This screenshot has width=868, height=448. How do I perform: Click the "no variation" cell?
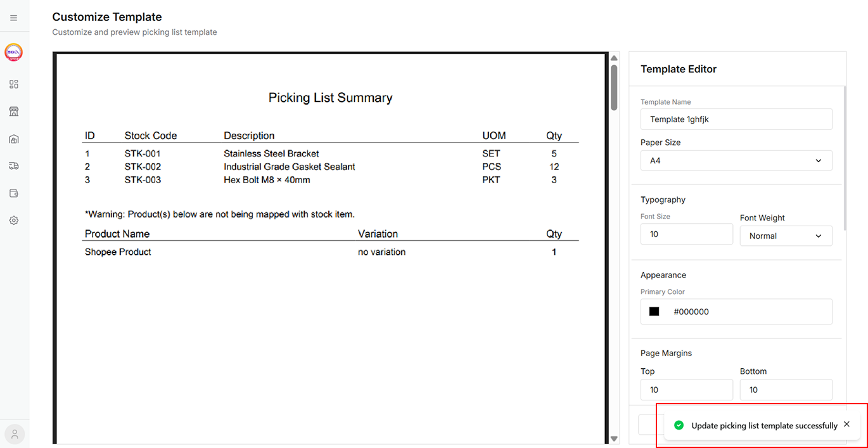tap(381, 252)
